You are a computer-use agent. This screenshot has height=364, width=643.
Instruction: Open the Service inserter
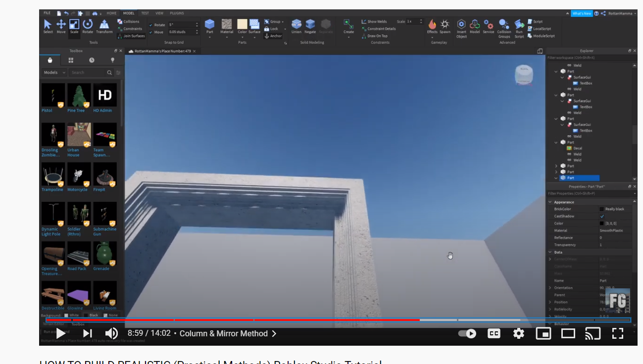pos(489,26)
